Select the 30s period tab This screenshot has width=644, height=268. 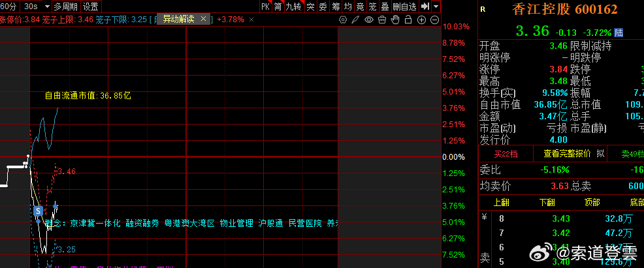[x=31, y=7]
